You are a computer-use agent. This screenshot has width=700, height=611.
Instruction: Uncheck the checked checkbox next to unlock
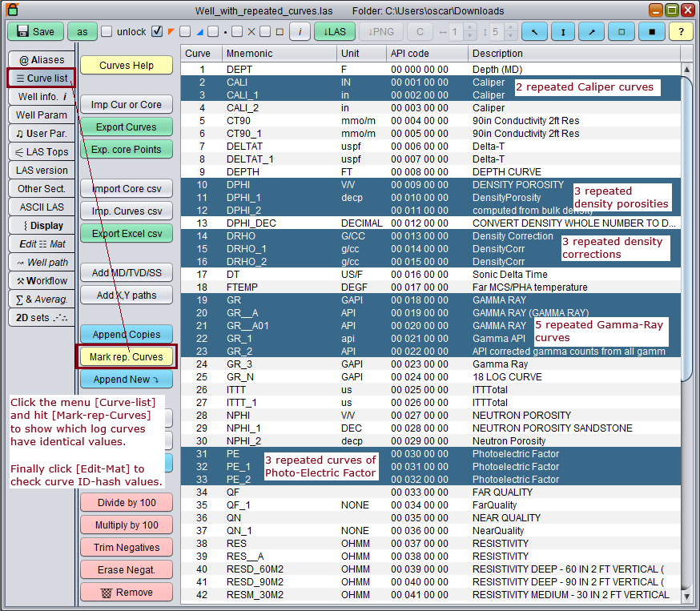coord(156,31)
